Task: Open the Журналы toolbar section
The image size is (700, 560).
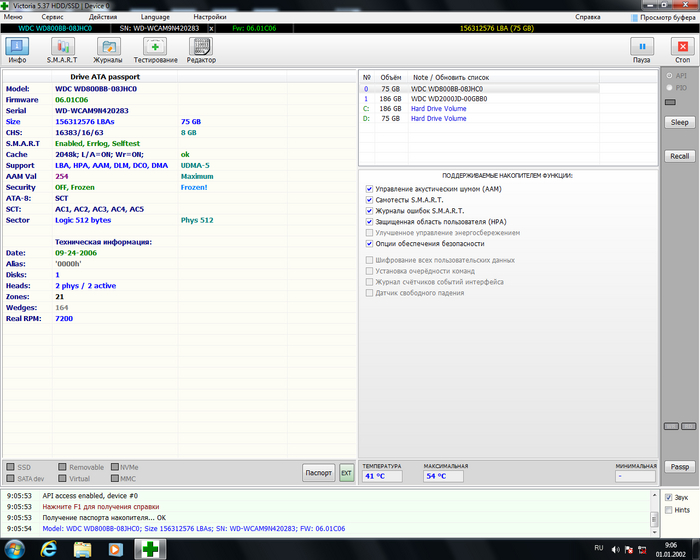Action: coord(108,48)
